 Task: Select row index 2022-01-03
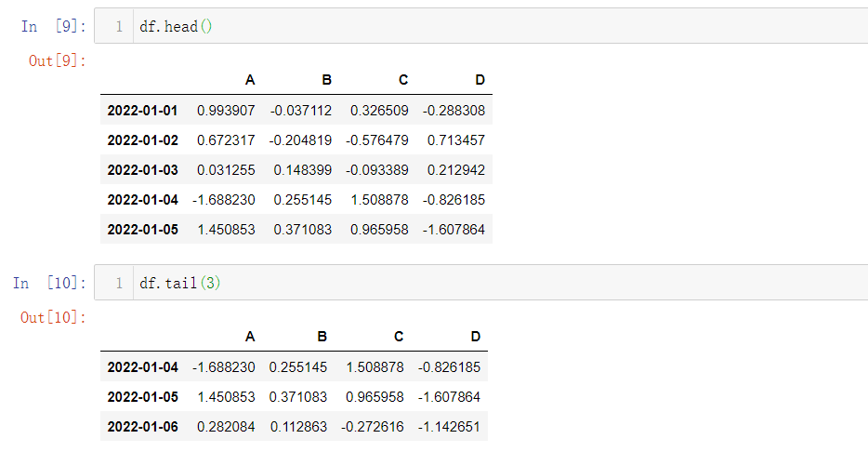coord(143,170)
